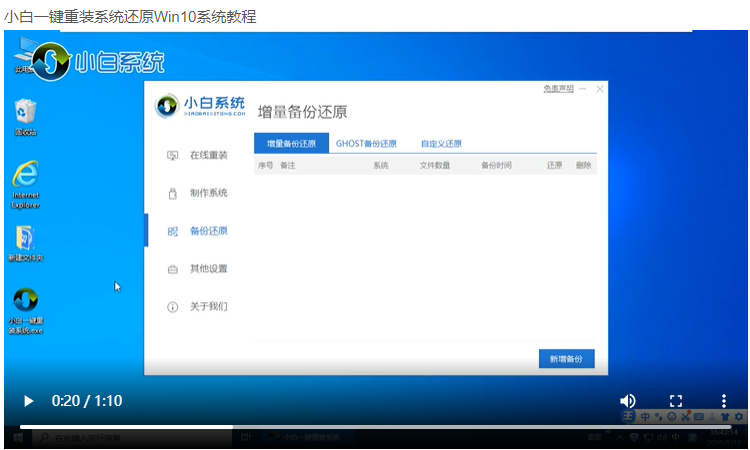Open the Windows Start menu
Image resolution: width=750 pixels, height=450 pixels.
pos(18,438)
